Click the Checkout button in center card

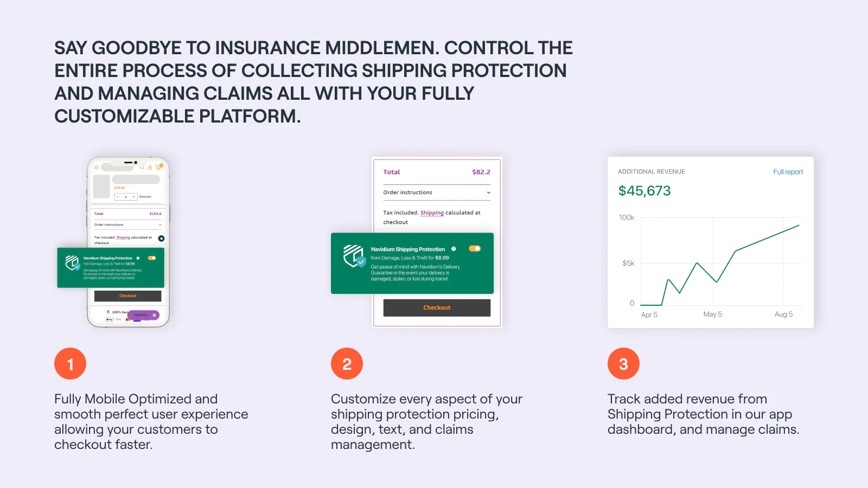[437, 307]
